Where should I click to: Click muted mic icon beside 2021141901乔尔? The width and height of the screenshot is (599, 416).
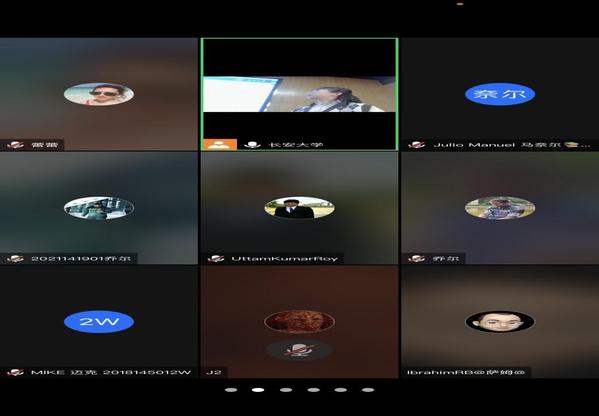point(16,259)
